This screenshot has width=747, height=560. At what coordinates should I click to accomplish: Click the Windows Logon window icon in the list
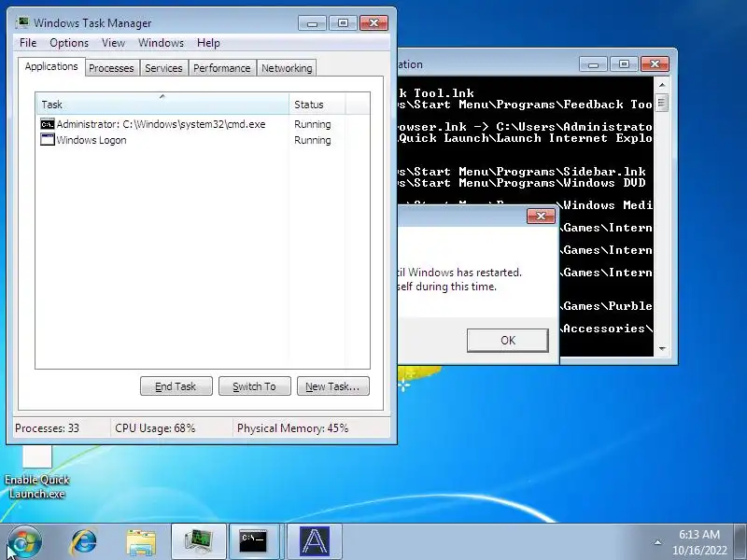(48, 139)
